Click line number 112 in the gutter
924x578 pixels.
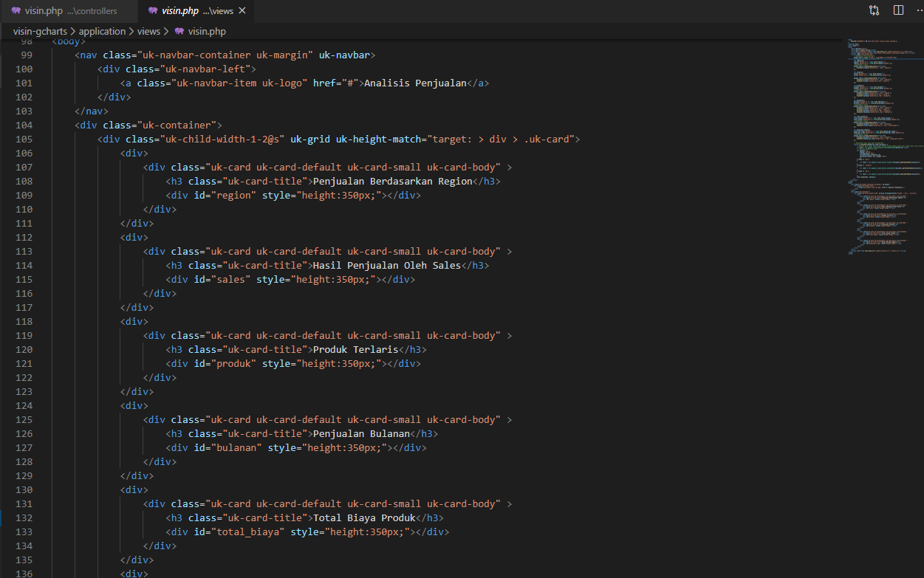click(x=24, y=238)
